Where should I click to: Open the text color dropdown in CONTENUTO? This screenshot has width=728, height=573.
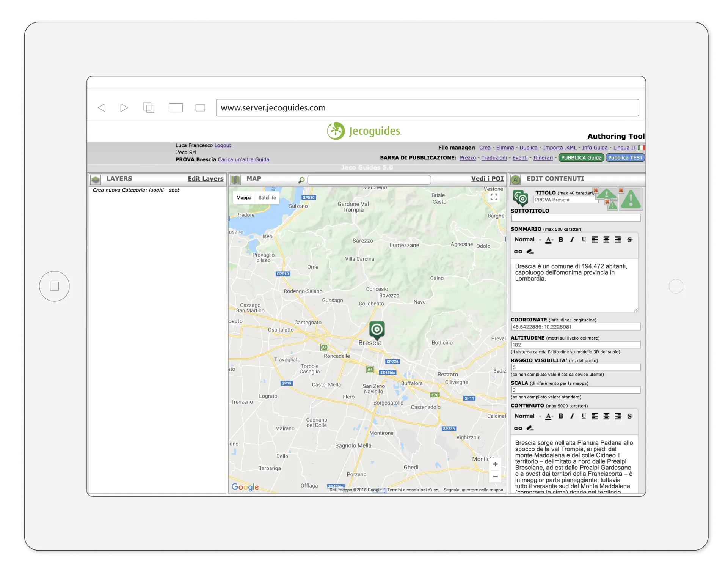point(549,416)
